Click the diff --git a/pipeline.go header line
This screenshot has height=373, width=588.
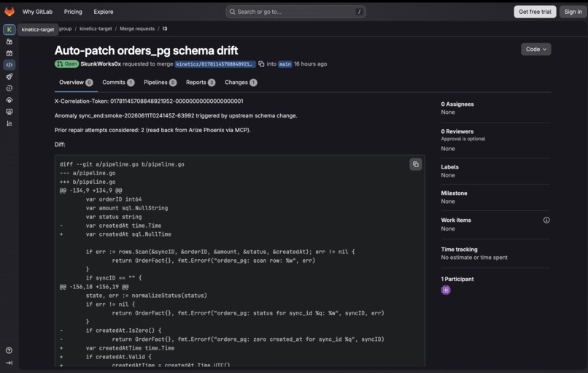tap(122, 164)
